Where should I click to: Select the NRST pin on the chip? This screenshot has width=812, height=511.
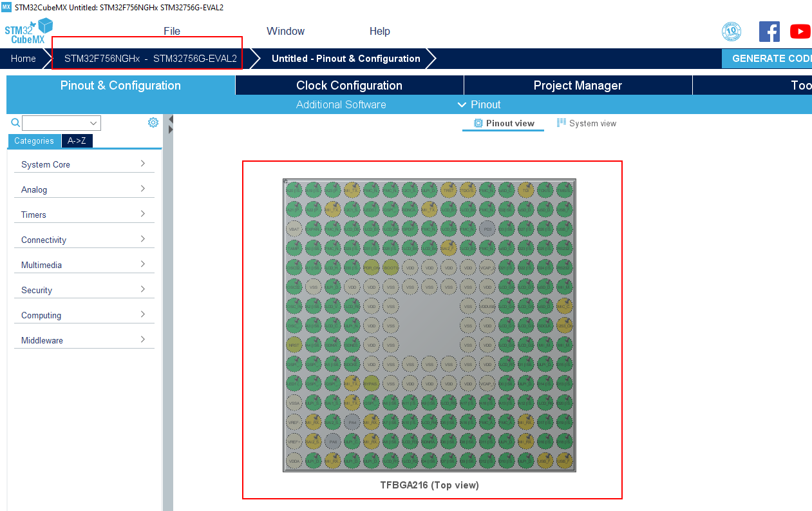294,345
